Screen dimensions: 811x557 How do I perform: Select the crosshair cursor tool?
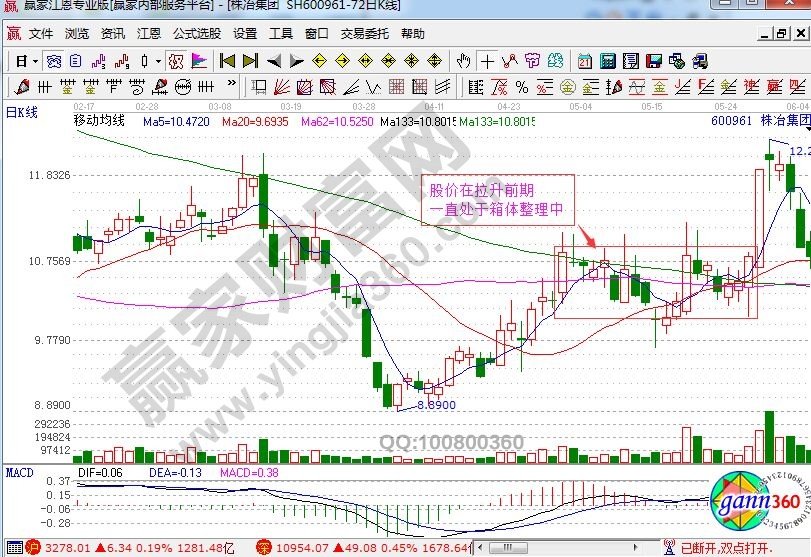point(487,61)
